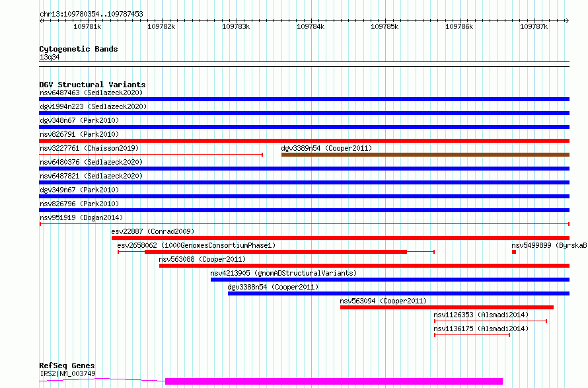This screenshot has height=388, width=588.
Task: Click the nsv6480376 (Sedlazeck2020) label
Action: pos(91,162)
